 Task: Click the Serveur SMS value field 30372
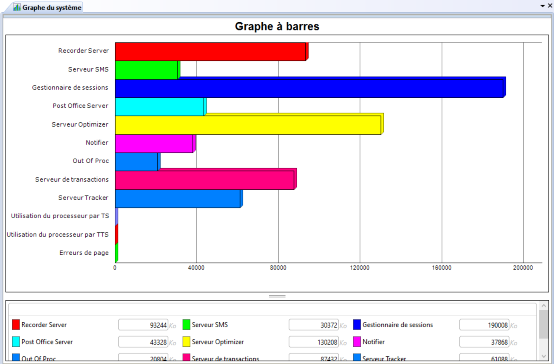(314, 325)
